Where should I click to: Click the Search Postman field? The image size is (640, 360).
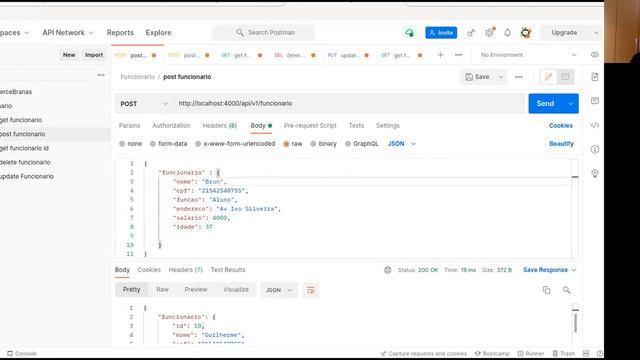263,33
